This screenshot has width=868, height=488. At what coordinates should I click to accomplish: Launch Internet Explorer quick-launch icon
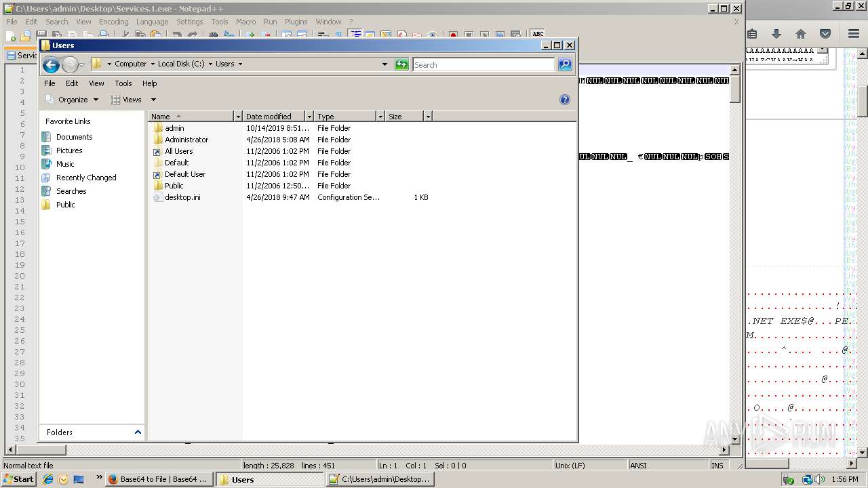pos(48,479)
